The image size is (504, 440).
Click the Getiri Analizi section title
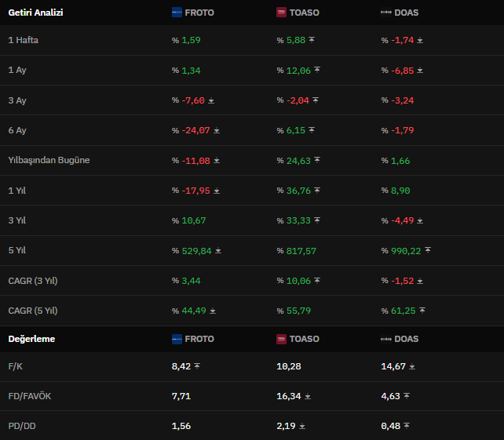[x=35, y=13]
